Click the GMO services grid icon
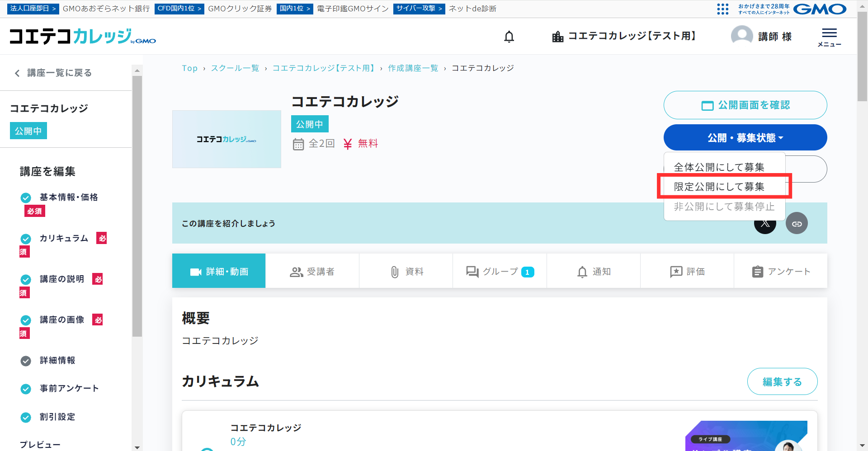This screenshot has height=451, width=868. [x=722, y=9]
